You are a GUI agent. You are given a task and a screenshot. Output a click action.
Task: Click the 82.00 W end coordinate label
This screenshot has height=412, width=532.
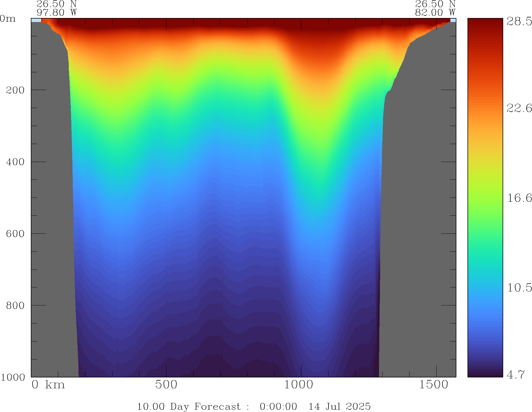coord(435,13)
